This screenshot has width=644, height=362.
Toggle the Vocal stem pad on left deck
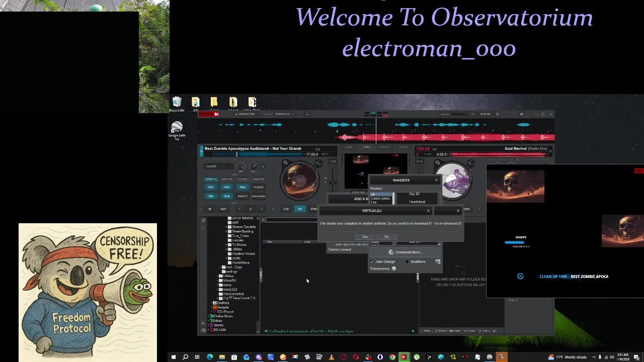click(211, 188)
